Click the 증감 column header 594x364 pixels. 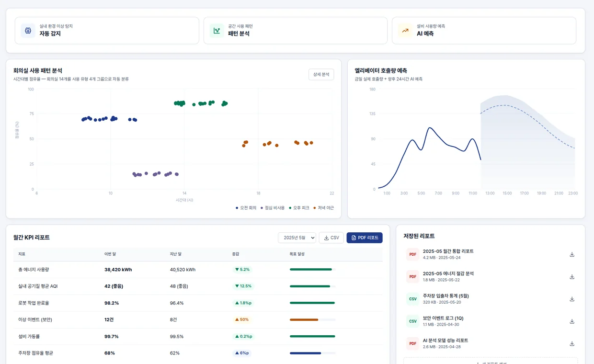click(236, 254)
